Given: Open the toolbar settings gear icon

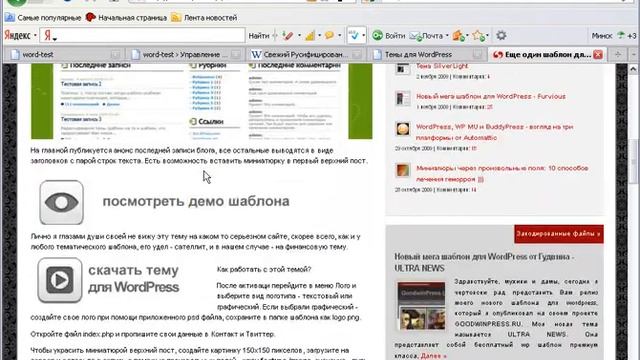Looking at the screenshot, I should click(x=501, y=36).
